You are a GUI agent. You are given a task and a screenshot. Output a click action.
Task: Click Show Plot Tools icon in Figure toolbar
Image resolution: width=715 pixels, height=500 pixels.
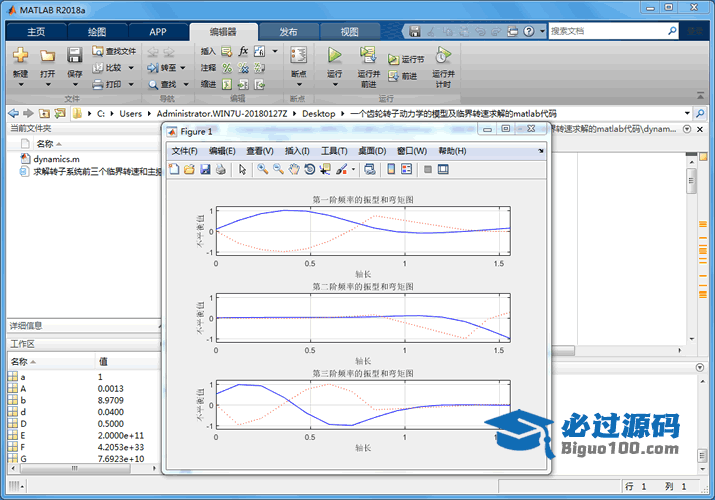point(443,170)
